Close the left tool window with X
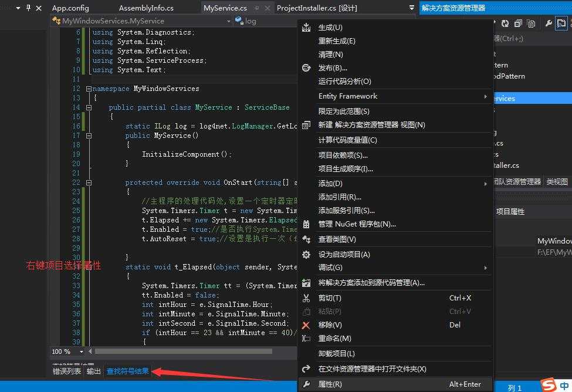Viewport: 572px width, 392px height. [x=39, y=8]
